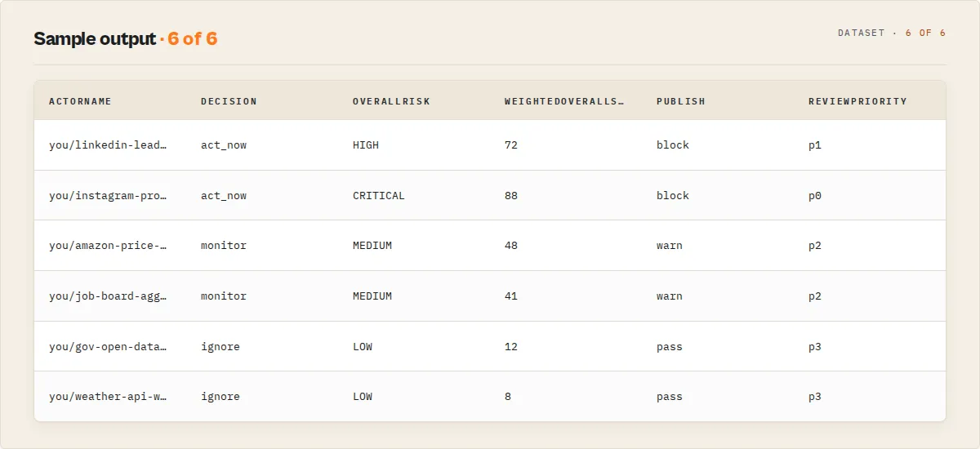980x449 pixels.
Task: Click the OVERALLRISK column header
Action: click(x=391, y=101)
